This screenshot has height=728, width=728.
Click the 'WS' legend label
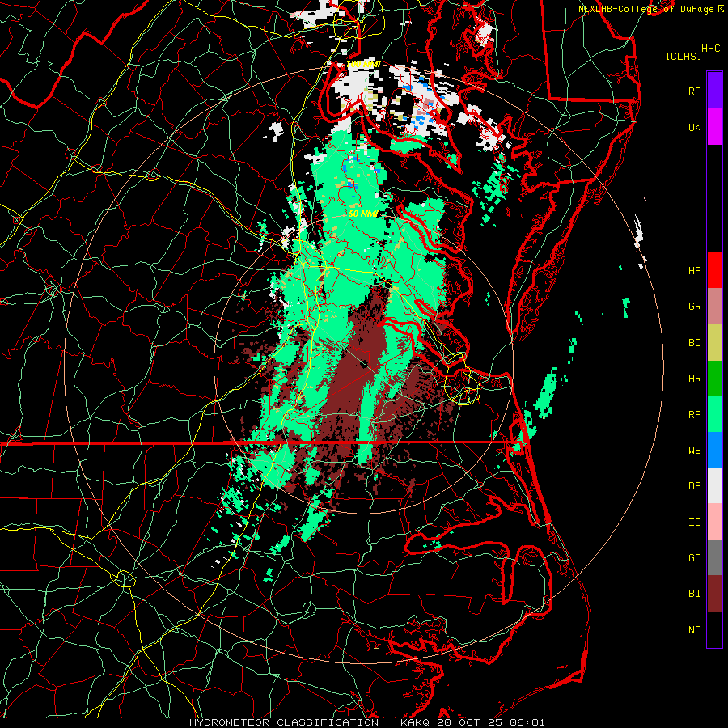(x=694, y=451)
